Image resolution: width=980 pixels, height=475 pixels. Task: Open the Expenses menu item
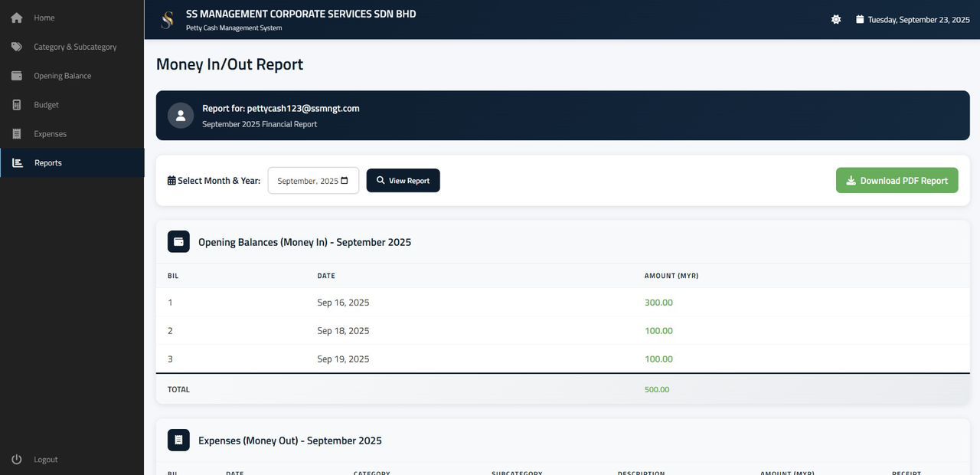[50, 134]
